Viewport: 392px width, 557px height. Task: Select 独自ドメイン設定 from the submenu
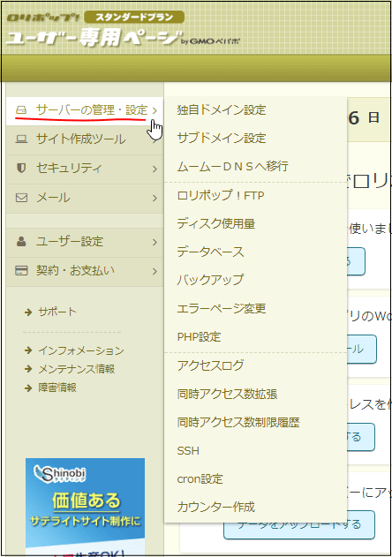click(222, 109)
